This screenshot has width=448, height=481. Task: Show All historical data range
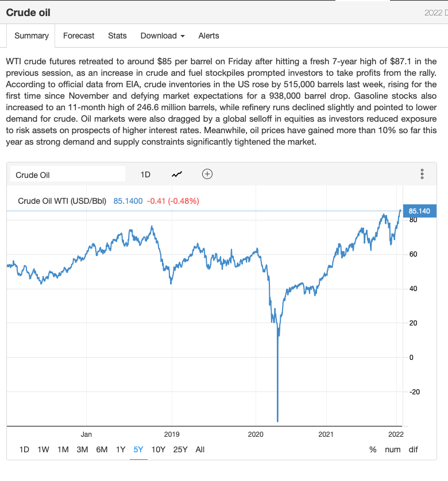pyautogui.click(x=200, y=449)
